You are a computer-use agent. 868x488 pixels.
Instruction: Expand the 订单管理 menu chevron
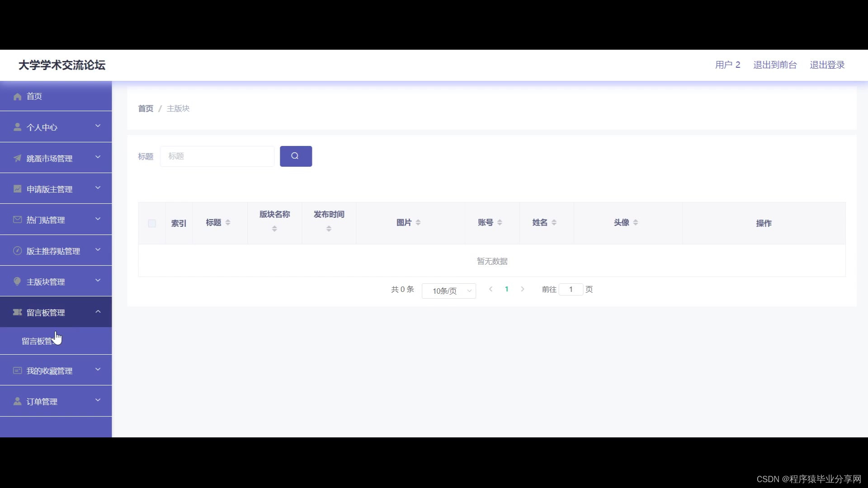tap(98, 400)
